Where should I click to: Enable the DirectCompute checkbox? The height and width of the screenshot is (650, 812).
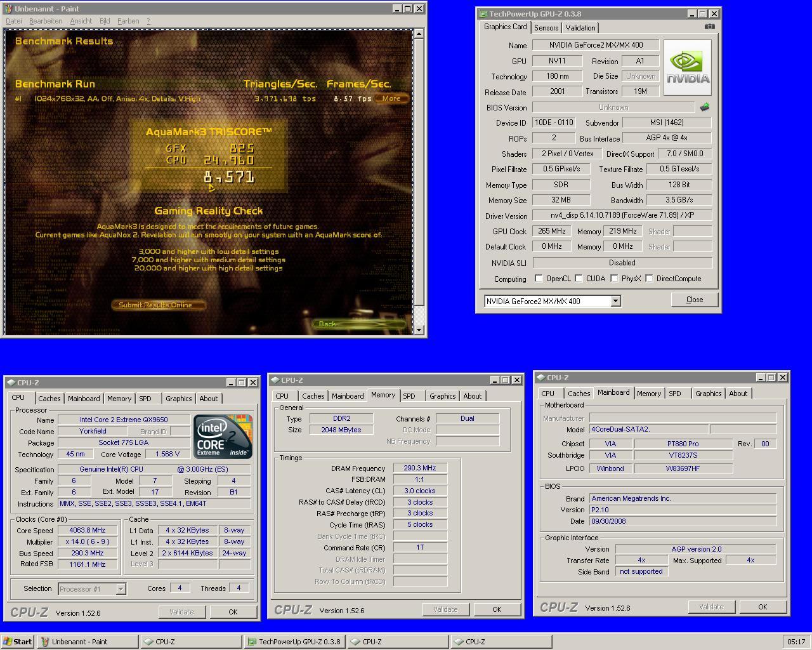[x=649, y=278]
